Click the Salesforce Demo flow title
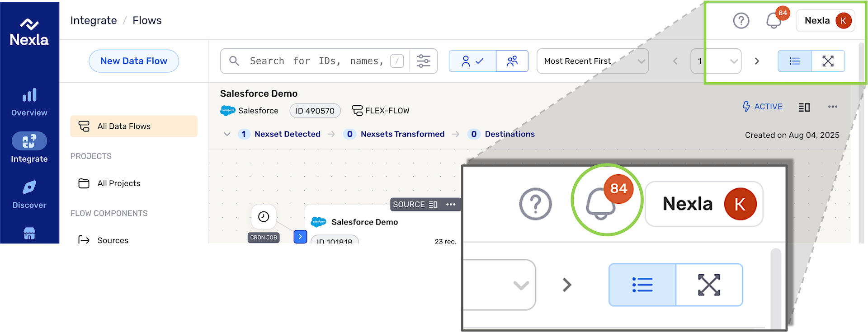 pos(259,94)
